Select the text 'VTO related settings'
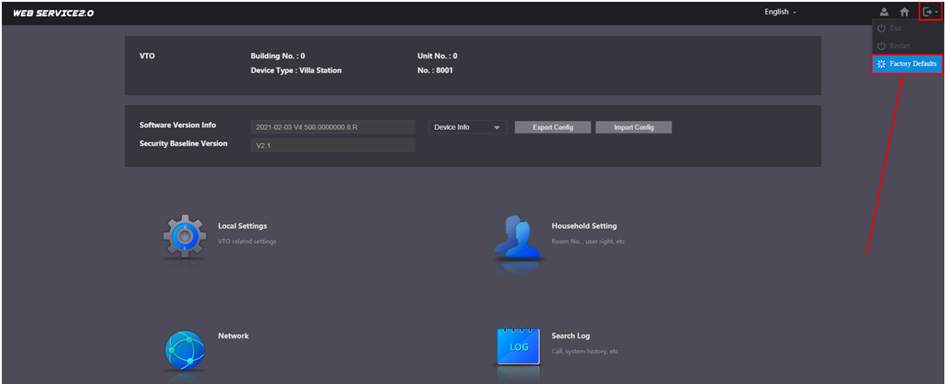This screenshot has height=384, width=945. (x=247, y=241)
